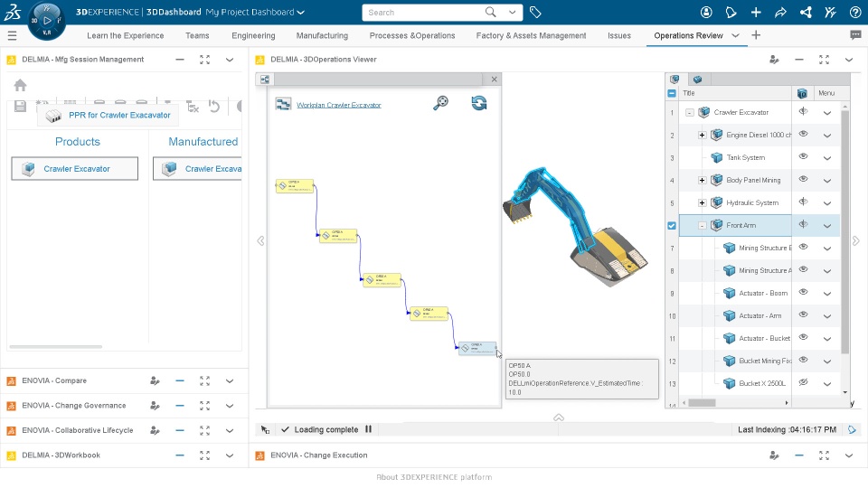Toggle visibility of Engine Diesel 1000 ch
The height and width of the screenshot is (488, 868).
(803, 135)
